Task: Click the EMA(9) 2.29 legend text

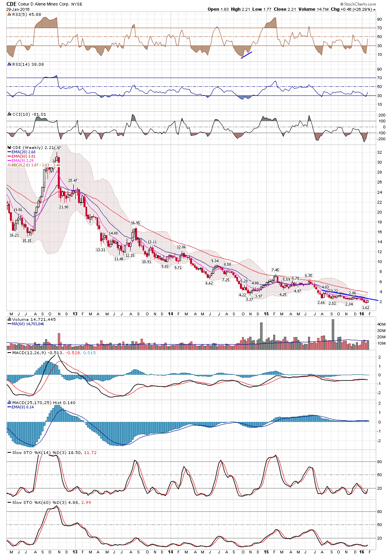Action: pyautogui.click(x=23, y=161)
